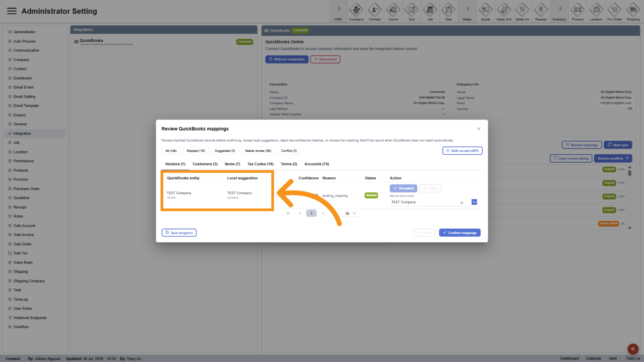
Task: Switch to the Items (7) tab
Action: point(232,164)
